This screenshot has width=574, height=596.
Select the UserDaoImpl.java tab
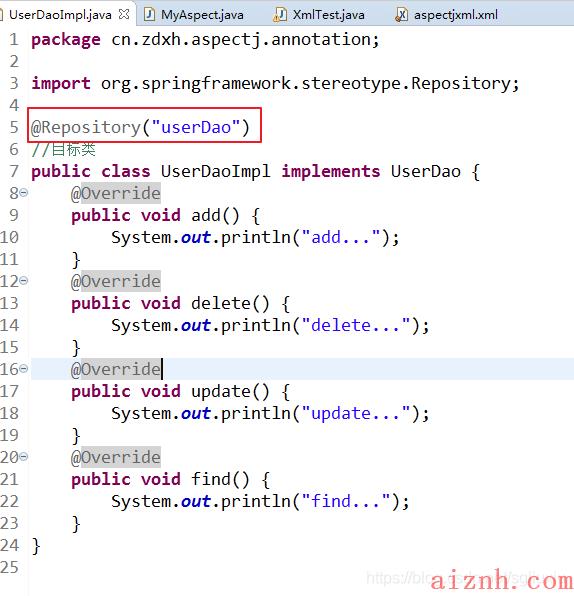pos(60,15)
